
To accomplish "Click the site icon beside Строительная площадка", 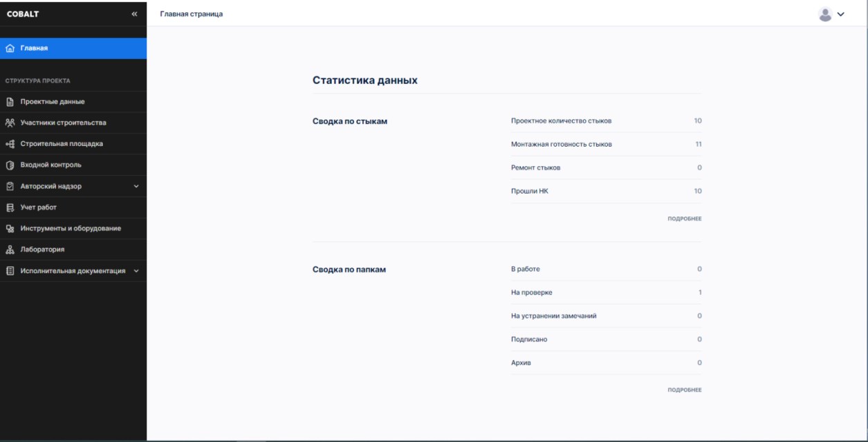I will pos(10,144).
